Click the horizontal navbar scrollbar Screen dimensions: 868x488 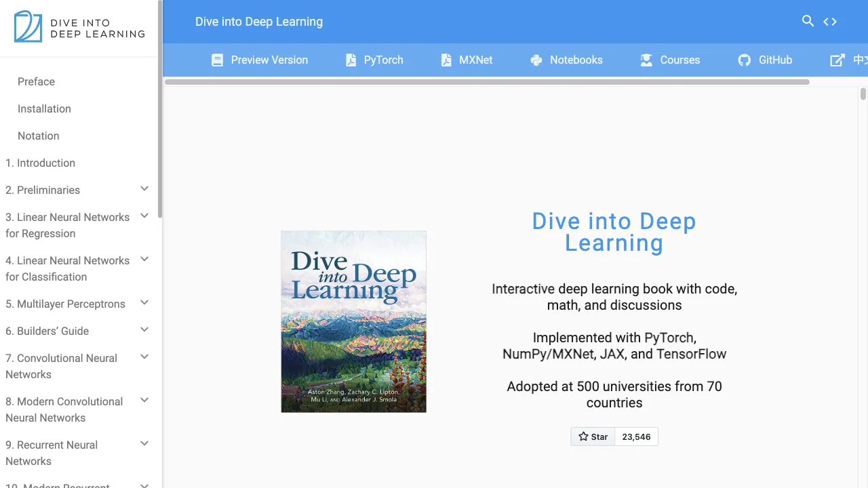click(x=487, y=82)
